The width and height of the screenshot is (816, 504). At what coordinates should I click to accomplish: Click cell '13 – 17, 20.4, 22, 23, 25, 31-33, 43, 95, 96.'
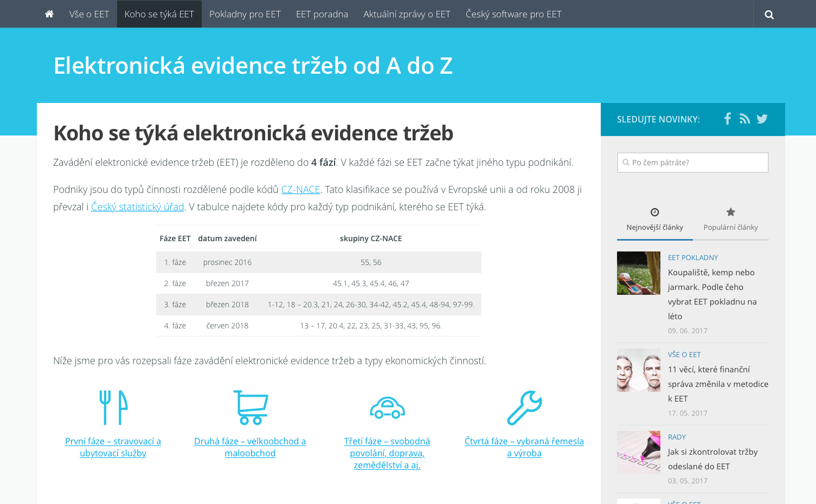[371, 326]
